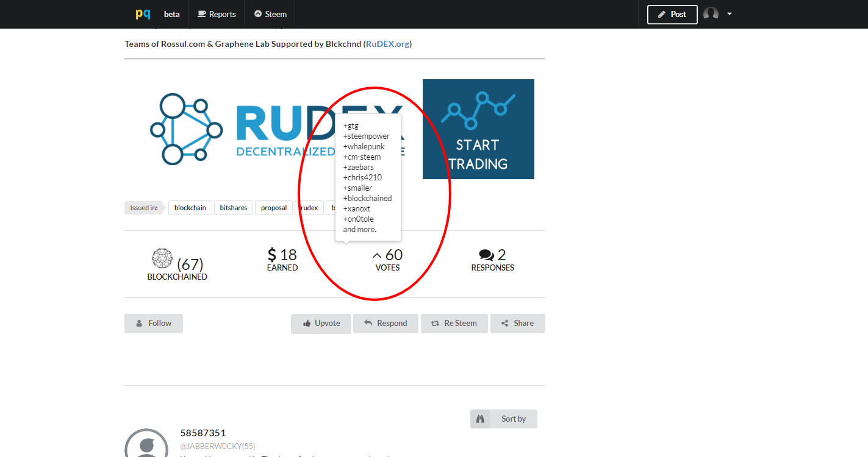Open the Reports menu item
The image size is (868, 457).
coord(217,14)
